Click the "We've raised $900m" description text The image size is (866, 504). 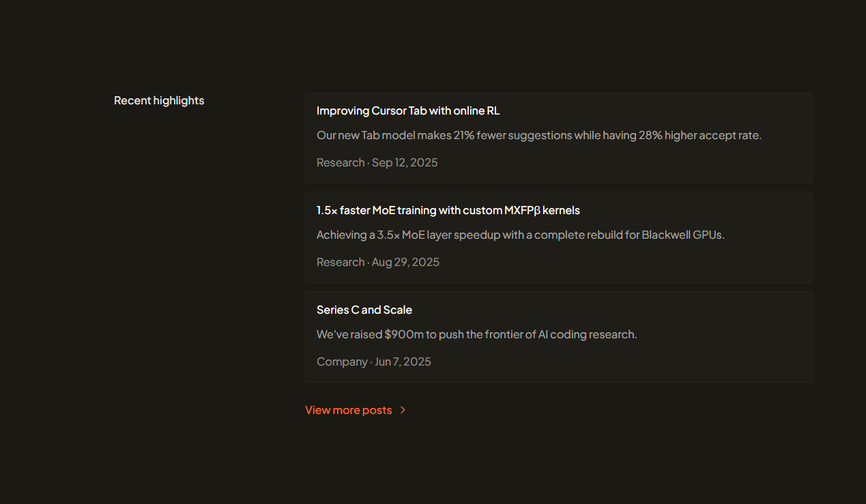click(x=476, y=334)
